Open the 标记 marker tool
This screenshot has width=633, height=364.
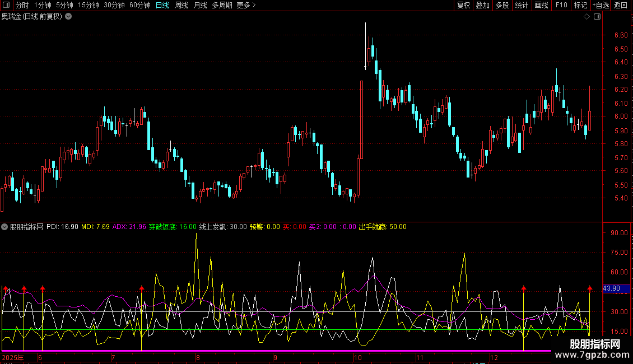(580, 6)
